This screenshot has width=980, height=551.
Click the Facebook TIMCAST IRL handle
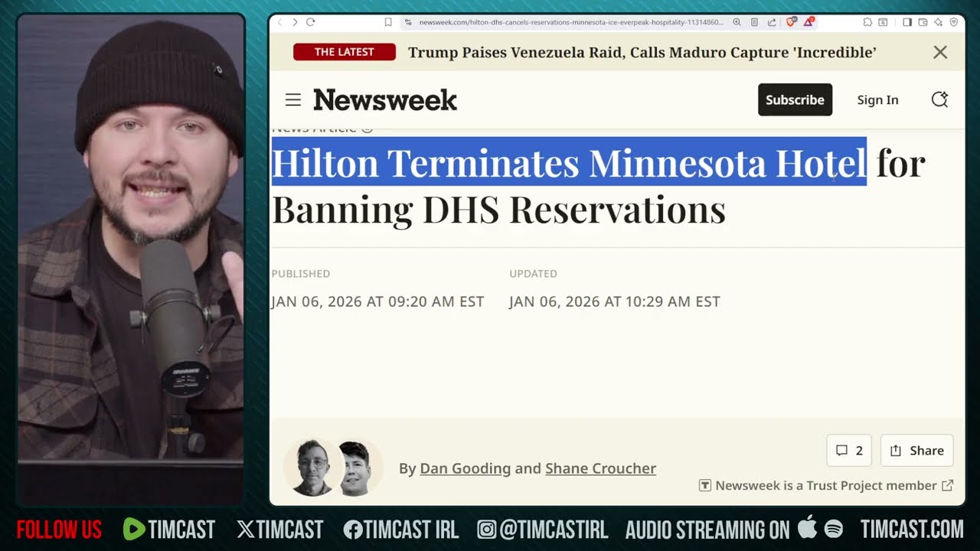401,529
